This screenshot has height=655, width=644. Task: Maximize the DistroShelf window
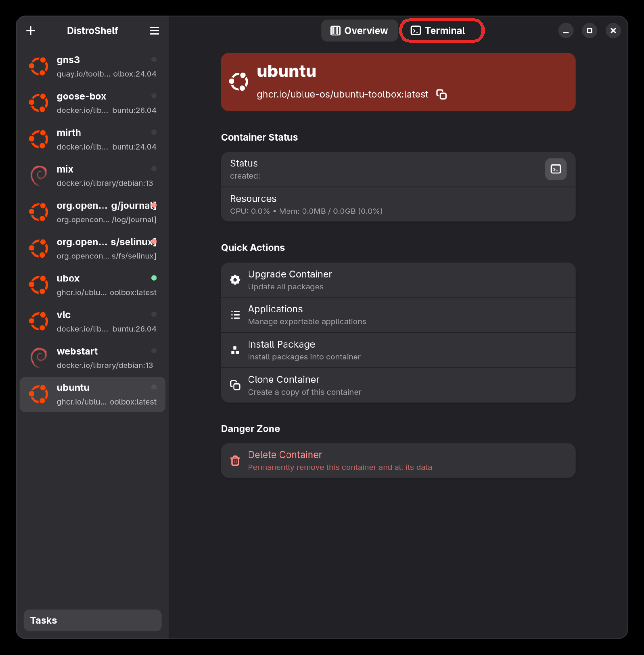pyautogui.click(x=590, y=30)
